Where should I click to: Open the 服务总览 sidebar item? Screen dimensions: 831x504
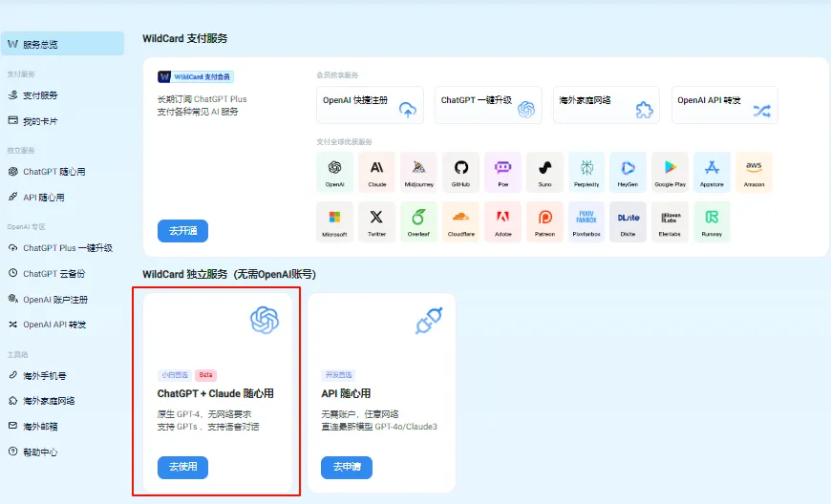pyautogui.click(x=62, y=44)
